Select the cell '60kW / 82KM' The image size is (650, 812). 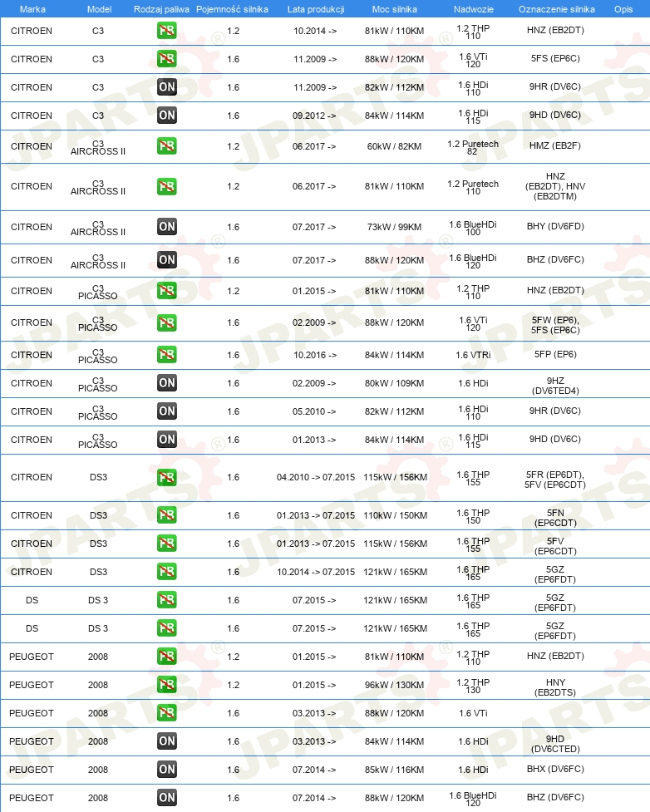tap(394, 146)
